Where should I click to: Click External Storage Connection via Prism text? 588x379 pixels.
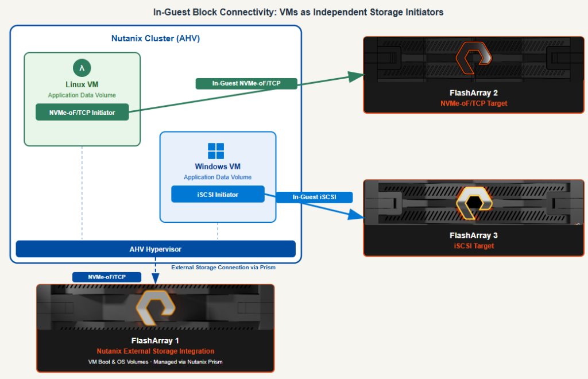[223, 267]
